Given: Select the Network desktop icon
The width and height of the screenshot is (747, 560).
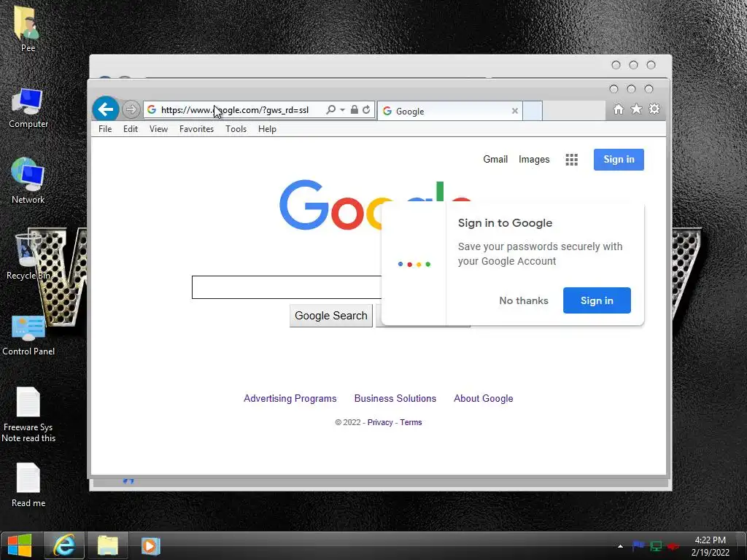Looking at the screenshot, I should coord(28,181).
